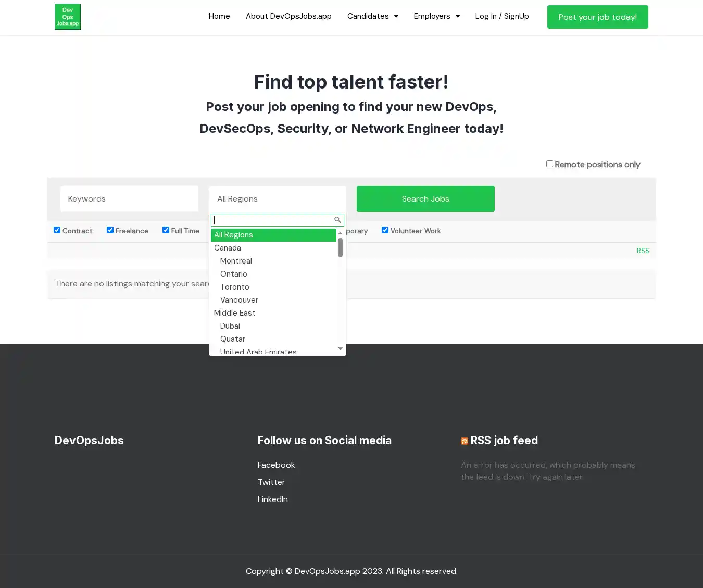Screen dimensions: 703x588
Task: Click Post your job today! button
Action: point(597,17)
